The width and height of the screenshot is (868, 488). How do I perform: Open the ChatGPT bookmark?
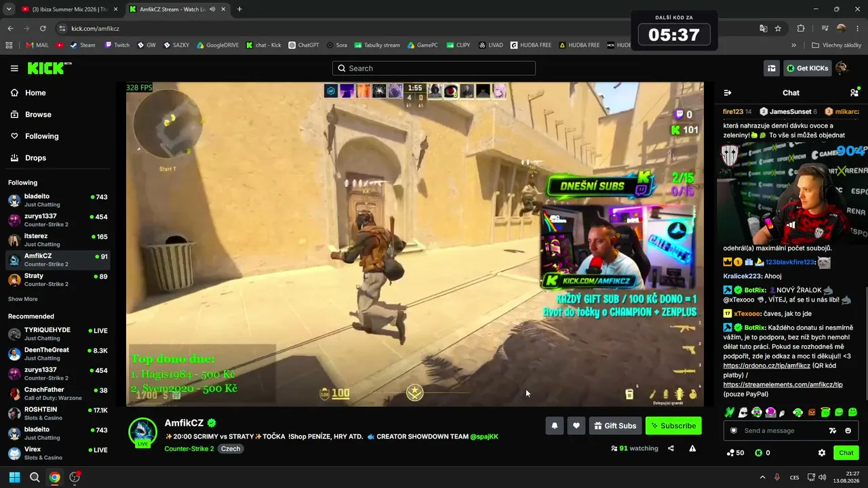click(x=304, y=45)
